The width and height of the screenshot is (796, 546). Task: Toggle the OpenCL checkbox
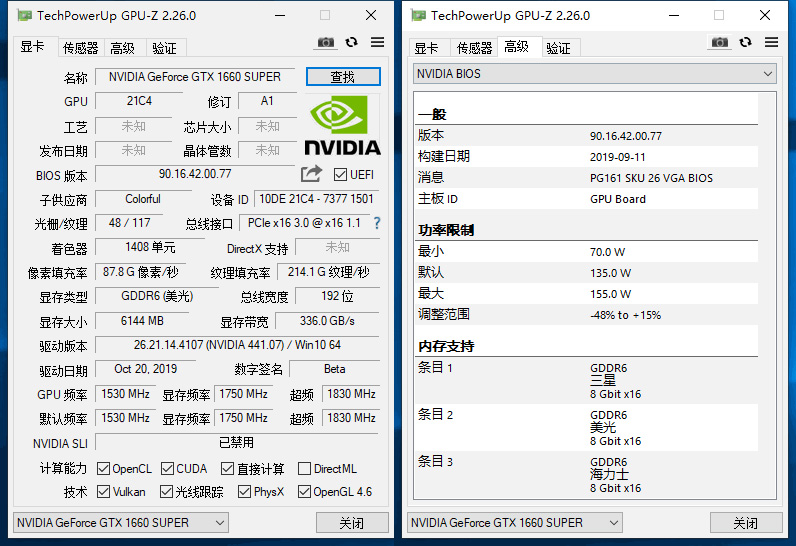click(103, 468)
